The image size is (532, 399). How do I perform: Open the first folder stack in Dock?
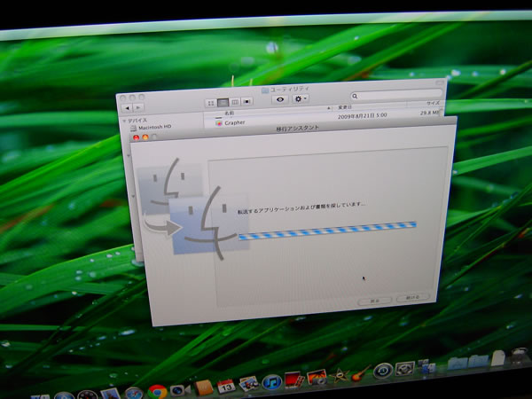(x=458, y=363)
